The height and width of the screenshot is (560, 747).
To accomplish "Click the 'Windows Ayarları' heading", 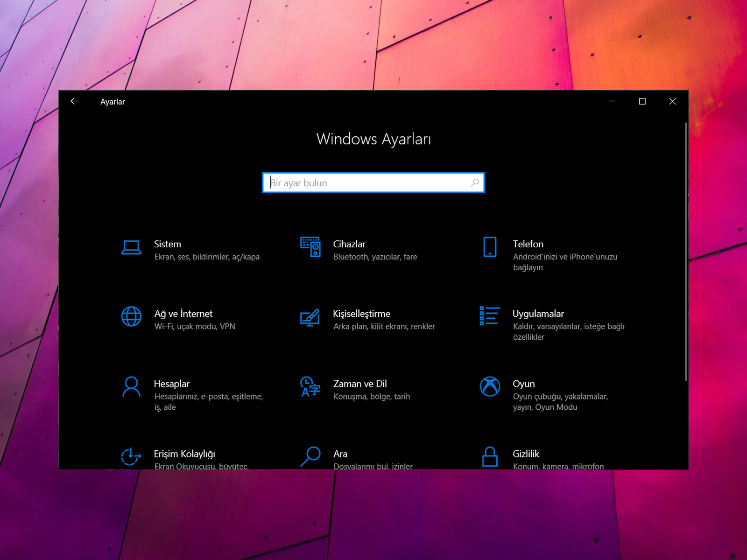I will coord(373,139).
